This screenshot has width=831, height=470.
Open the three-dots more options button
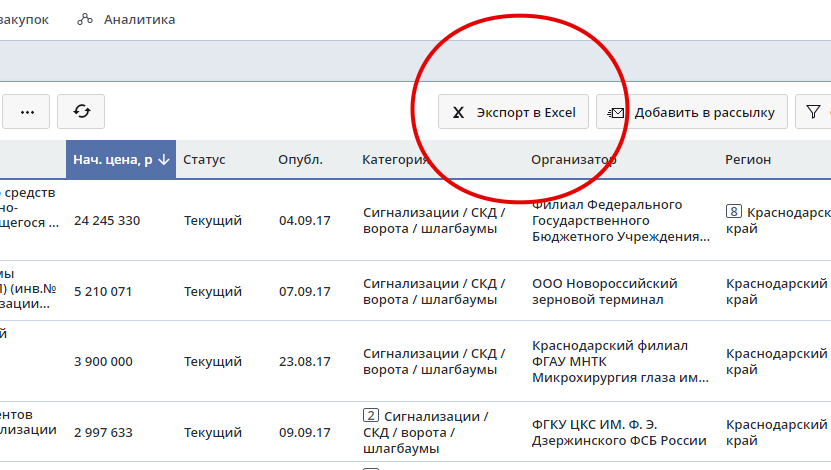pyautogui.click(x=27, y=112)
